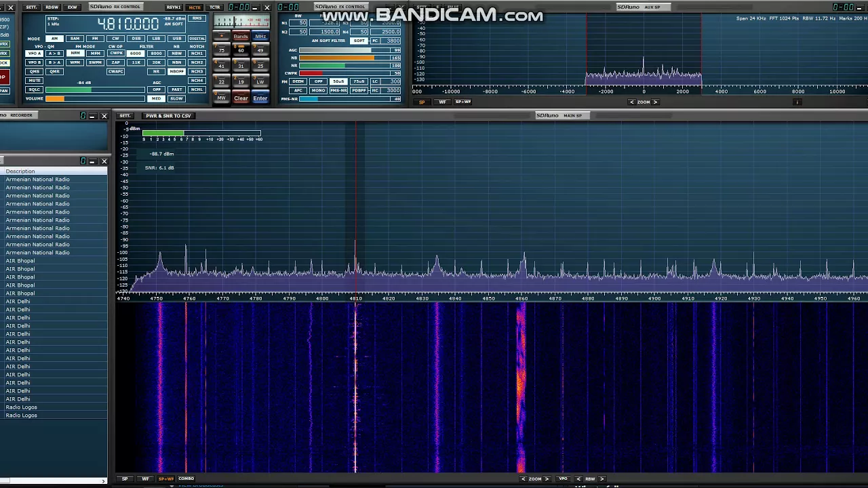Select the 31 meter band key
The image size is (868, 488).
[x=241, y=65]
